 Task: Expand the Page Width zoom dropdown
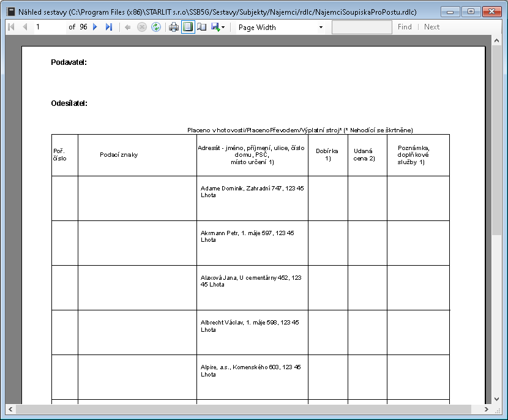[321, 28]
